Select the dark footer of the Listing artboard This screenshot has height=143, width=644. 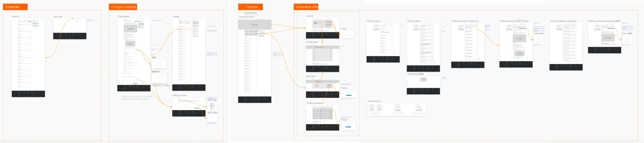[189, 87]
